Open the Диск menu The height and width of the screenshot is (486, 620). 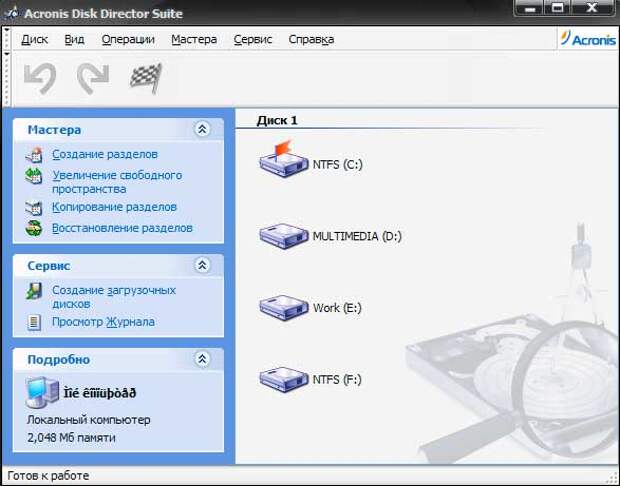[x=34, y=40]
